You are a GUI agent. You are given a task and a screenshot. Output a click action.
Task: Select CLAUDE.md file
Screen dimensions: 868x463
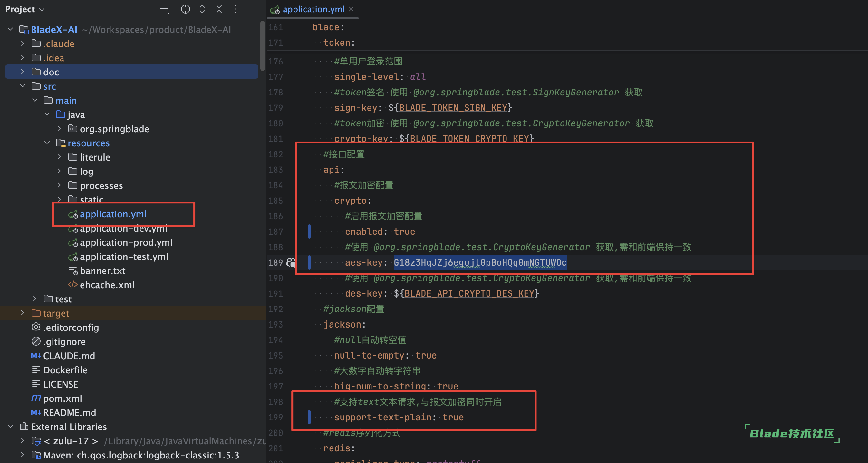coord(69,355)
